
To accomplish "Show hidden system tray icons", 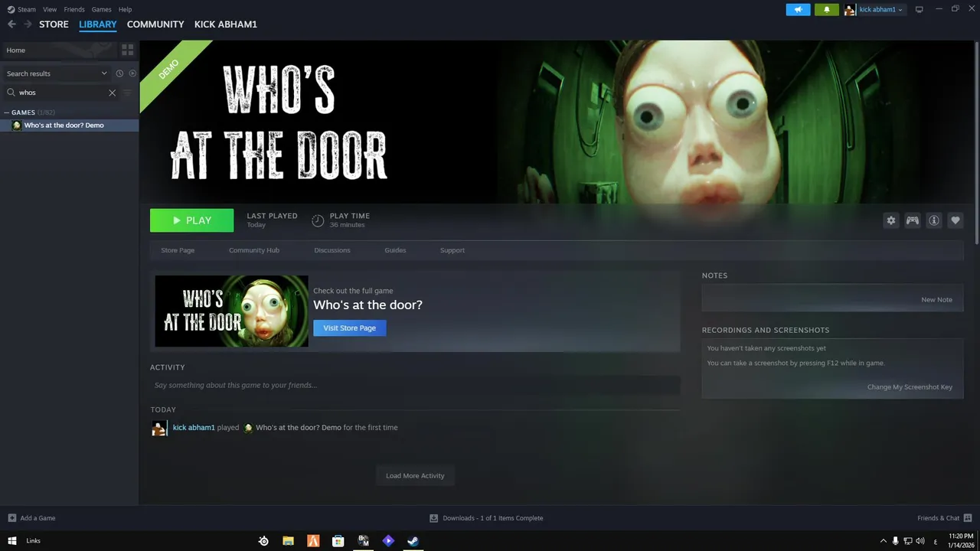I will [x=883, y=540].
